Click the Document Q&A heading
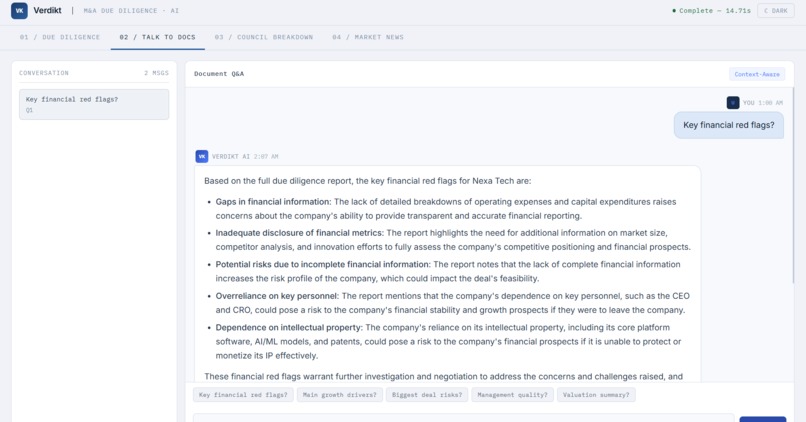Viewport: 806px width, 422px height. [x=219, y=74]
